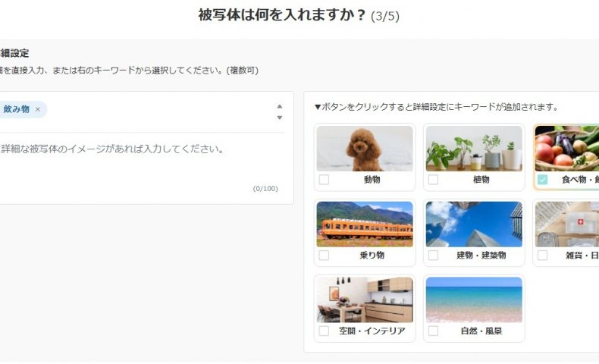This screenshot has height=364, width=599.
Task: Choose the vegetables food thumbnail
Action: coord(567,148)
